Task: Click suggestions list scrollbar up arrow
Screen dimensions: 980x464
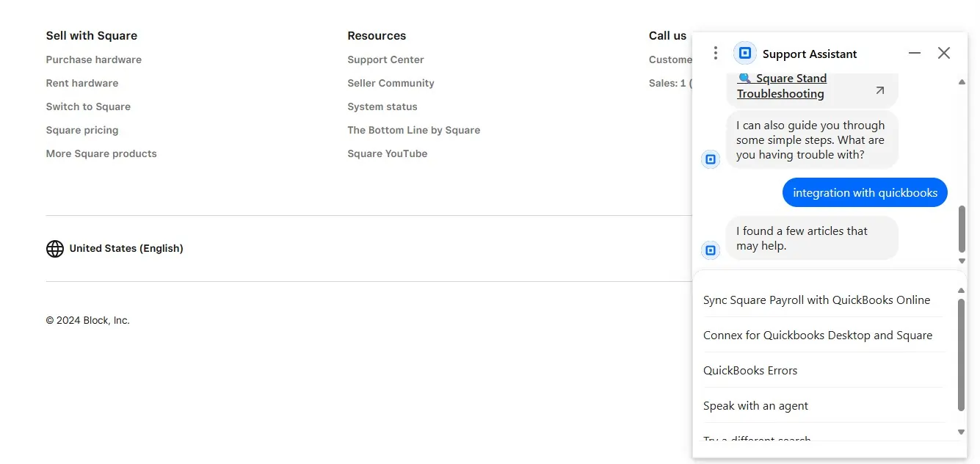Action: (x=962, y=291)
